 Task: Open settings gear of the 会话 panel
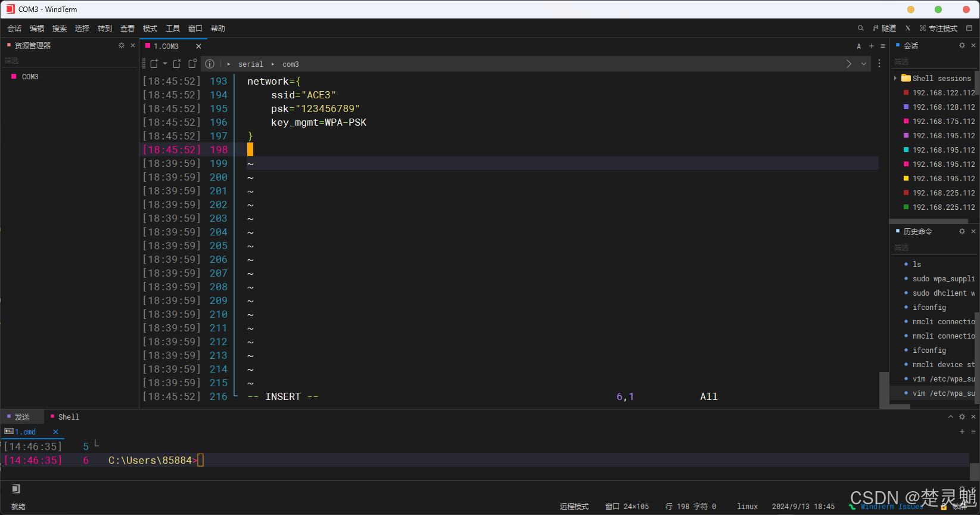pyautogui.click(x=962, y=45)
